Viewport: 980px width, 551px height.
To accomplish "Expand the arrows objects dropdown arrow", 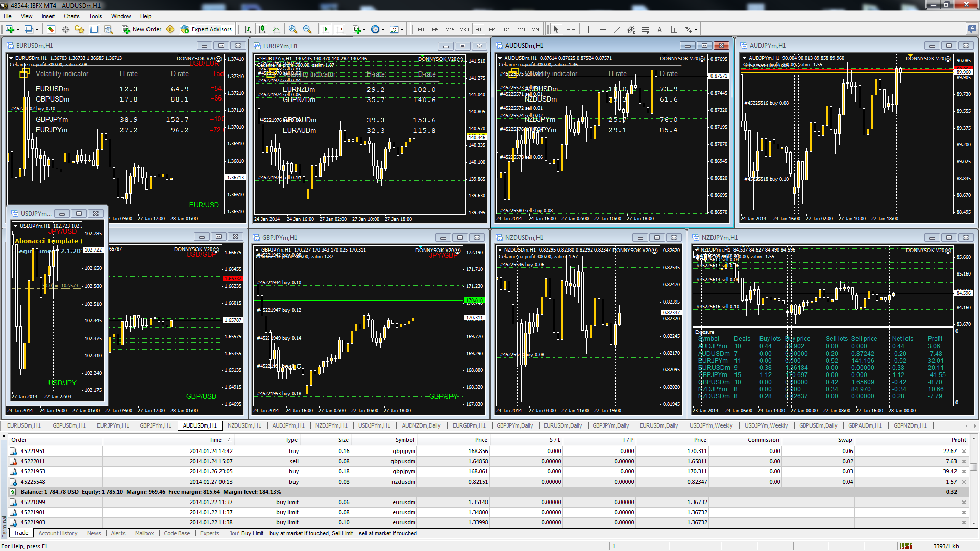I will click(x=696, y=29).
